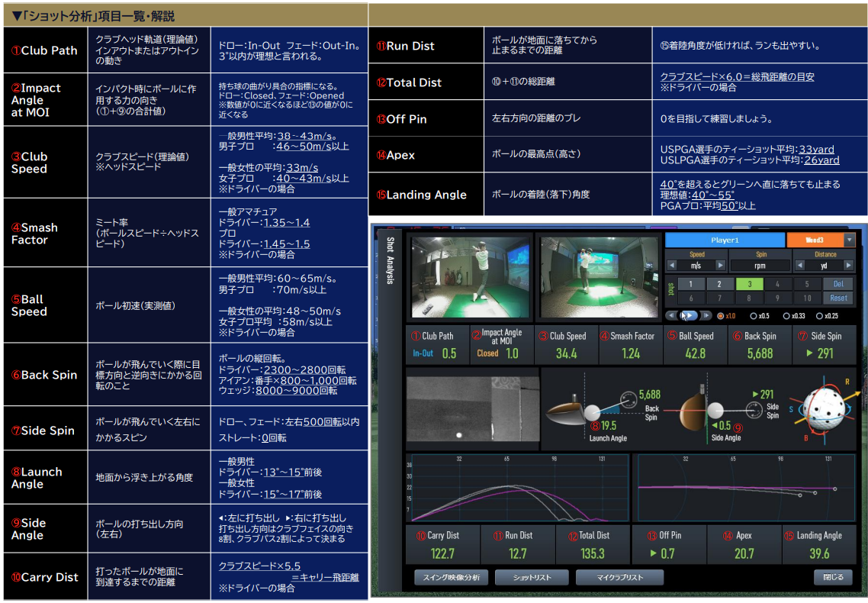Click left arrow beside Speed unit m/s
The image size is (868, 603).
tap(673, 266)
